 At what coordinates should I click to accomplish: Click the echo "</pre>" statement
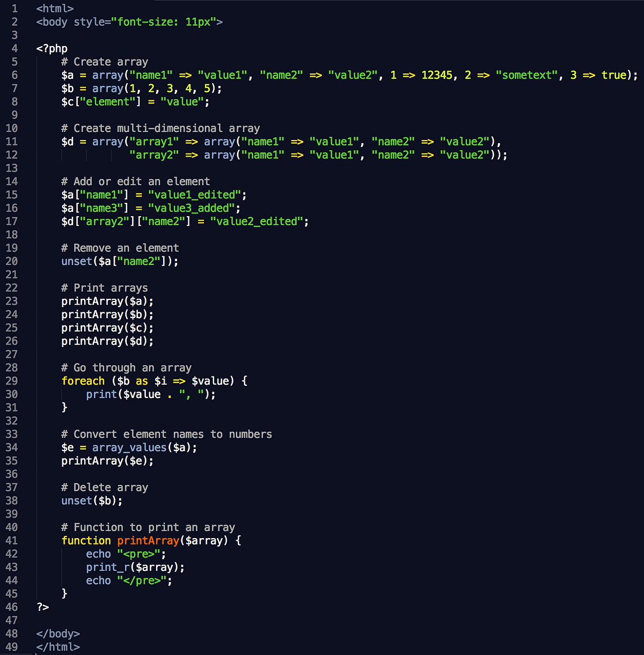point(129,580)
